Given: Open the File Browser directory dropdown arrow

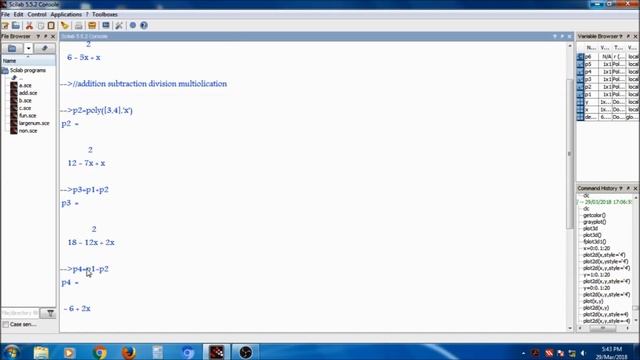Looking at the screenshot, I should [28, 49].
